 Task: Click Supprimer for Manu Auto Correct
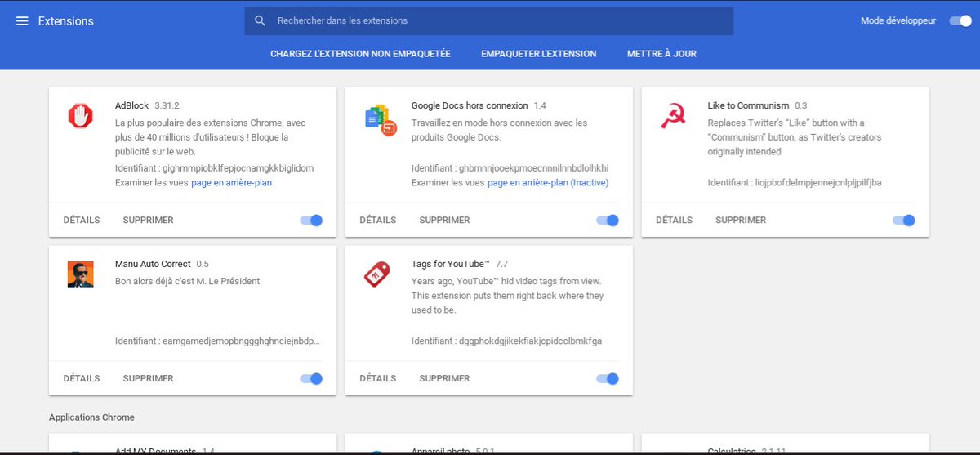pos(148,378)
